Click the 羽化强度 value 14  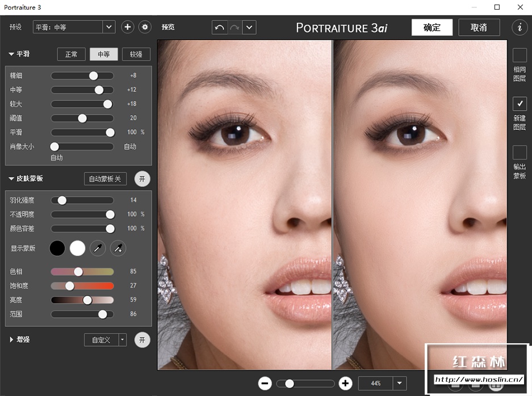[133, 200]
